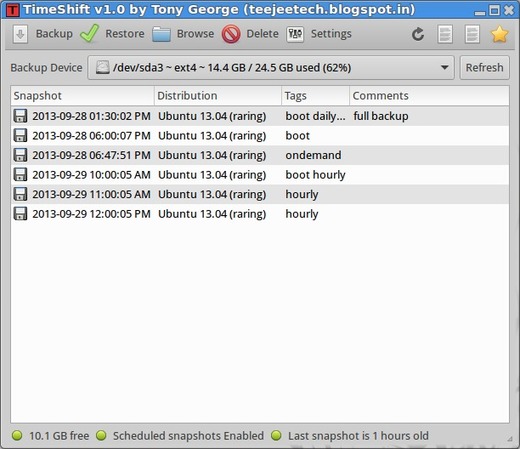Click the Delete toolbar label
The width and height of the screenshot is (520, 449).
click(263, 34)
